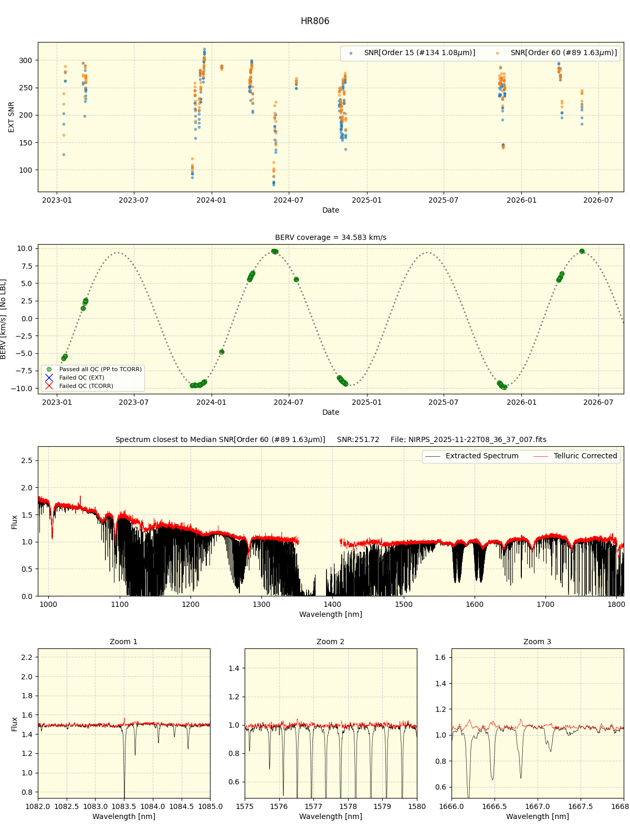
Task: Click the green circle marker in BERV legend
Action: (49, 370)
